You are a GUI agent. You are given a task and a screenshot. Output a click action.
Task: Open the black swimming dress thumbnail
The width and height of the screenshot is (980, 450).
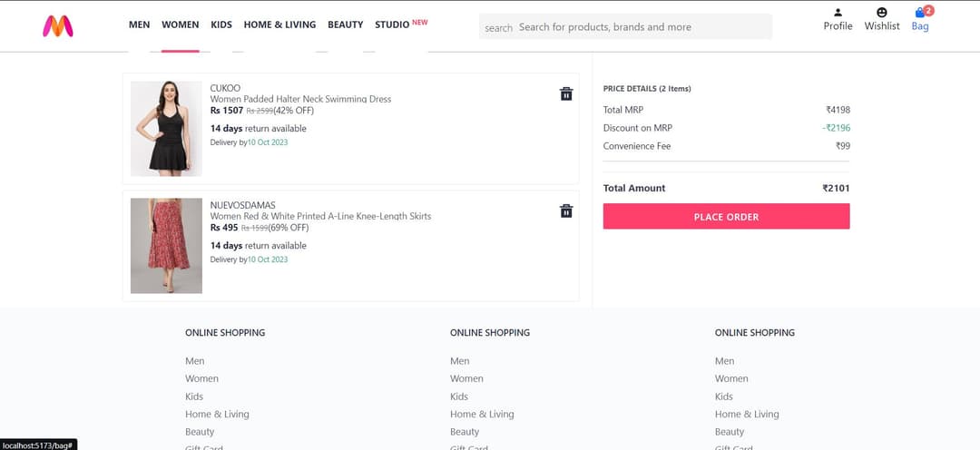click(166, 128)
